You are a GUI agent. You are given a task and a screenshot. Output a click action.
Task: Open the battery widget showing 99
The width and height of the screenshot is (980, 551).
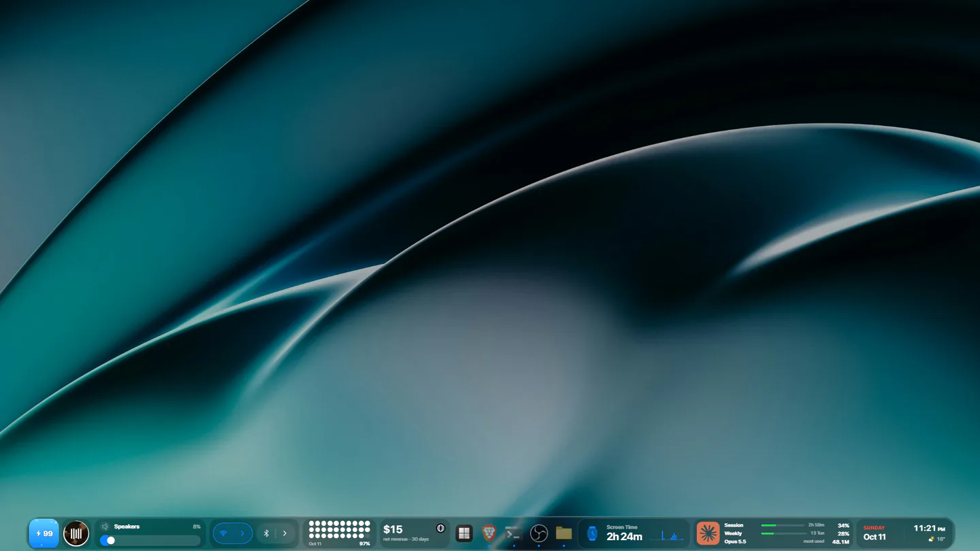pos(44,533)
